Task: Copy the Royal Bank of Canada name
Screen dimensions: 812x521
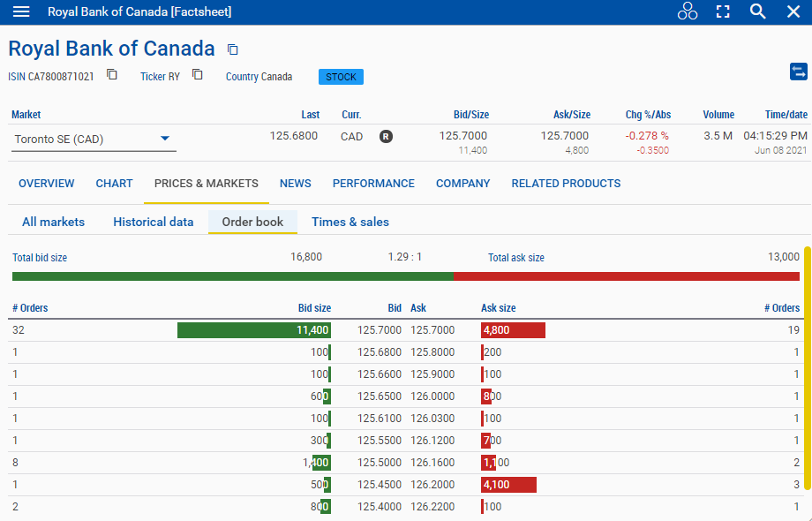Action: coord(232,49)
